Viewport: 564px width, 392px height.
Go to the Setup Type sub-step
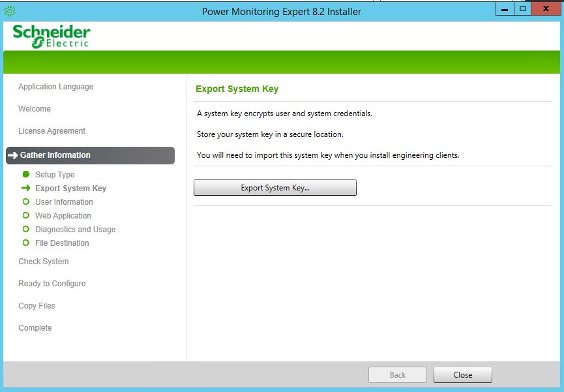coord(55,175)
